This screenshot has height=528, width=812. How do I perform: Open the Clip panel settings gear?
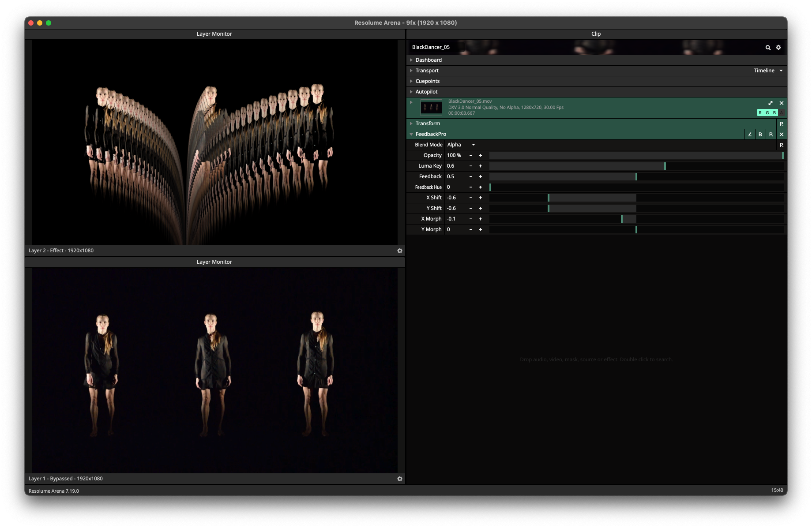[778, 48]
